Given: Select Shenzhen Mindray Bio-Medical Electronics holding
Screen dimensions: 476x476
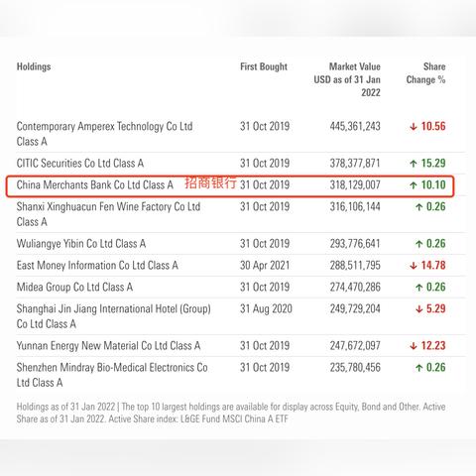Looking at the screenshot, I should (112, 375).
